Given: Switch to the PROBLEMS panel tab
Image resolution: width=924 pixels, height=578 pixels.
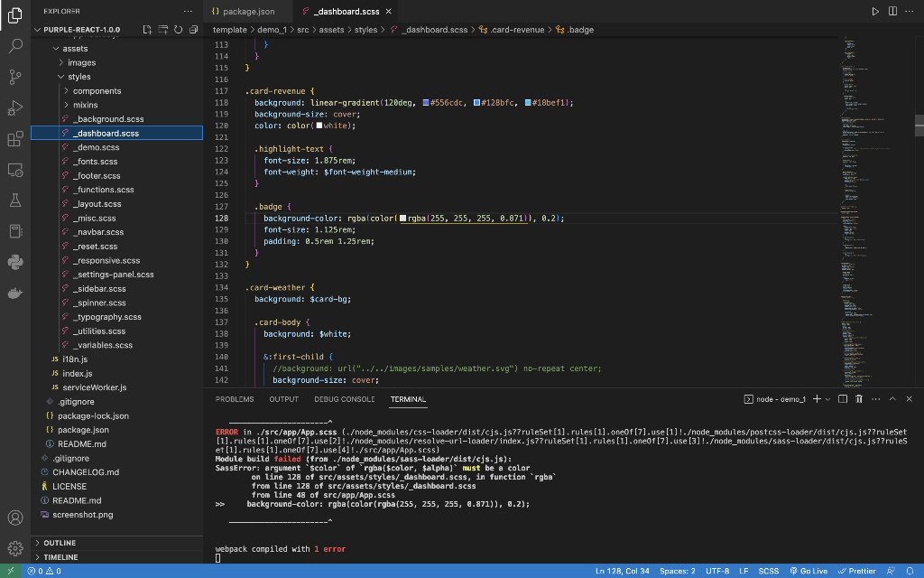Looking at the screenshot, I should coord(235,399).
